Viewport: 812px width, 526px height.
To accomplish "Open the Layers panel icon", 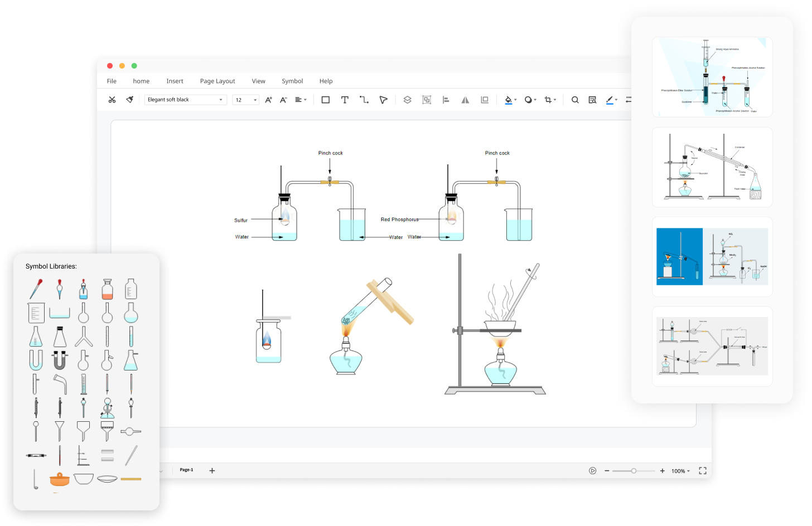I will click(x=407, y=99).
